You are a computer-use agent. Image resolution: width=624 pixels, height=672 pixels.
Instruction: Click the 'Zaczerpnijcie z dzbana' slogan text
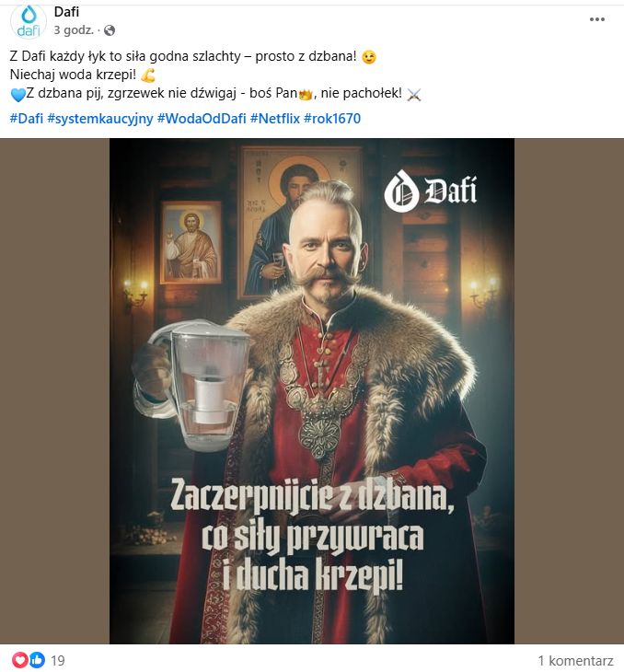312,496
